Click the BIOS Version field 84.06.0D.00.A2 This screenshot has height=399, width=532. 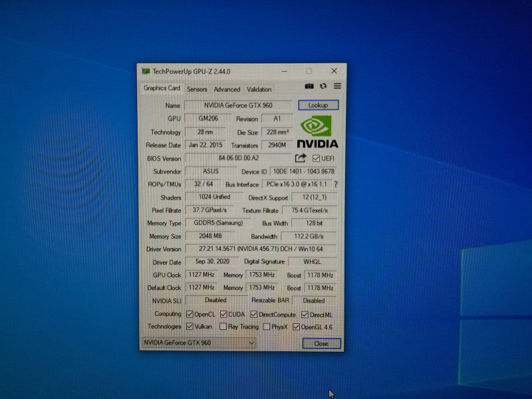(x=239, y=158)
